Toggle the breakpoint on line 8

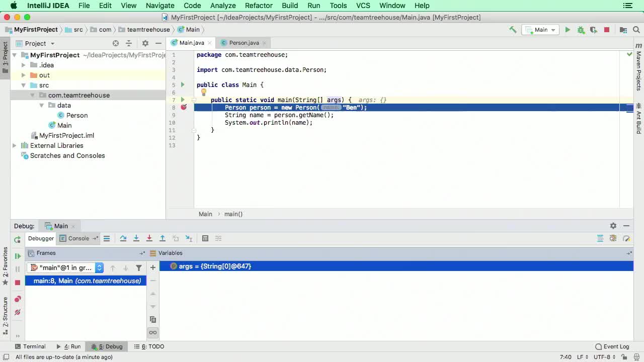coord(184,107)
